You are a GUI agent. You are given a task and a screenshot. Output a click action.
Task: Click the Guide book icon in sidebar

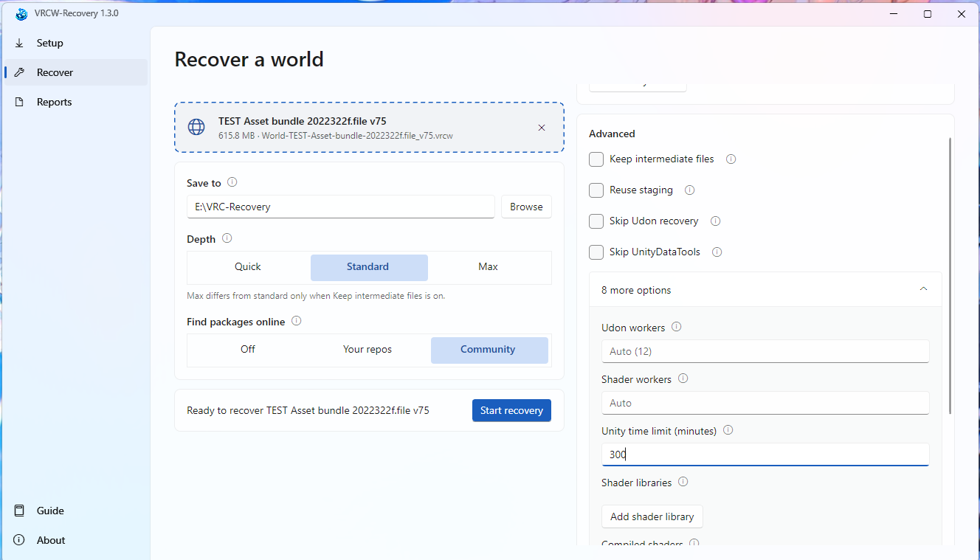[19, 511]
